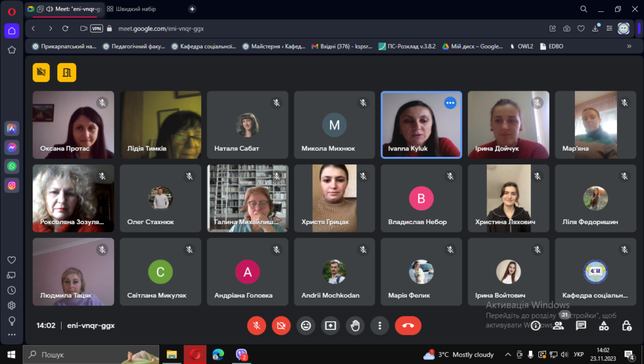
Task: Show the participants list
Action: pyautogui.click(x=558, y=326)
